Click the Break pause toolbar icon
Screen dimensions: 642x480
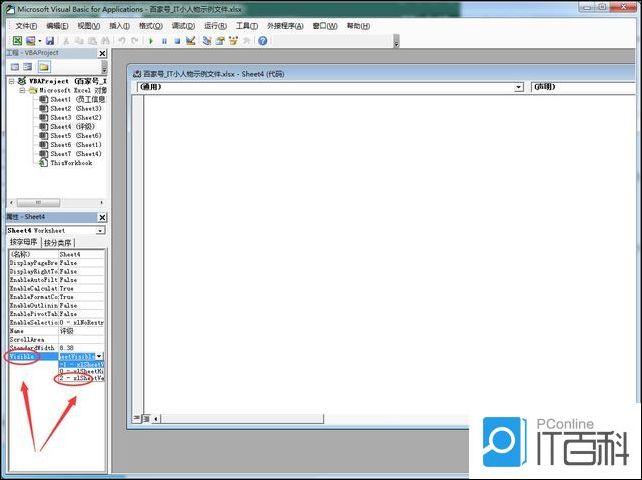(x=164, y=41)
